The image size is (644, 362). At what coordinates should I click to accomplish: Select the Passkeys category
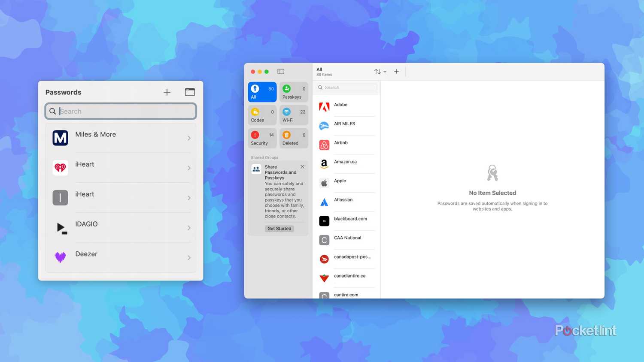[294, 92]
